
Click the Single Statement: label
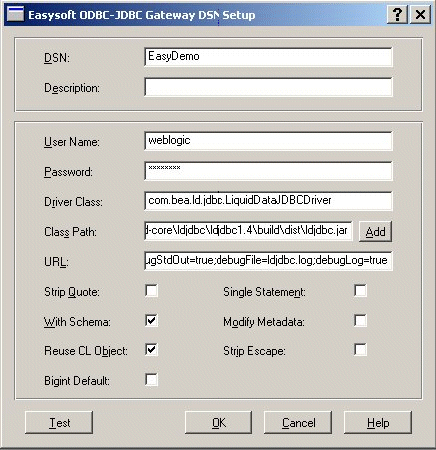(x=264, y=292)
